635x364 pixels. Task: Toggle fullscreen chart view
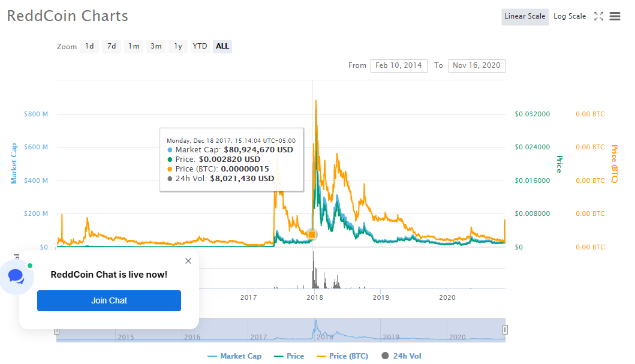[598, 16]
